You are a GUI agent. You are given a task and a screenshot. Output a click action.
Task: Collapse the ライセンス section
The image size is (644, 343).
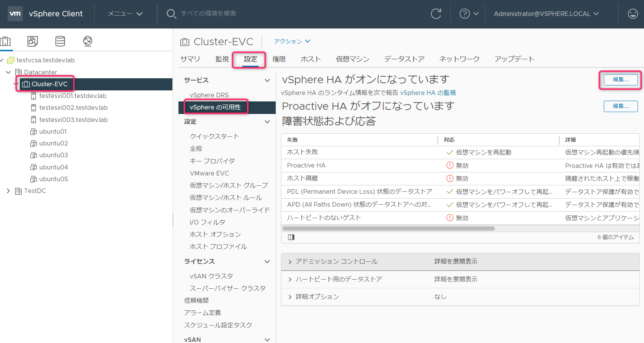[267, 262]
